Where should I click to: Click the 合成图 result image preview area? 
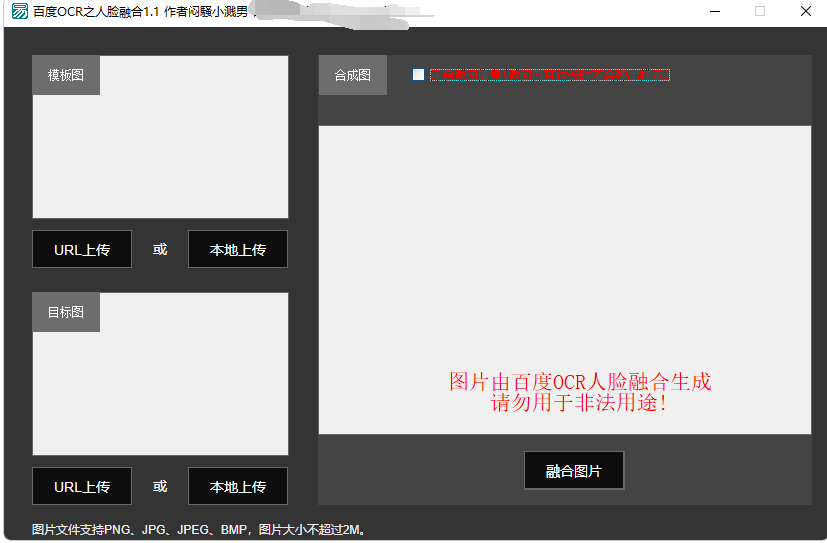(565, 279)
